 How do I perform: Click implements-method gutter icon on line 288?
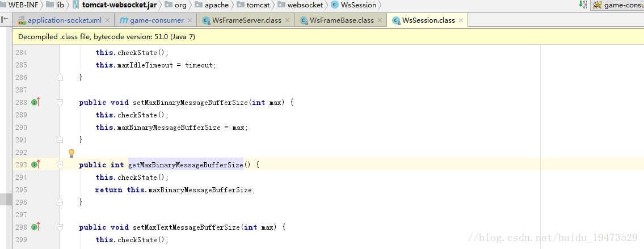[35, 103]
